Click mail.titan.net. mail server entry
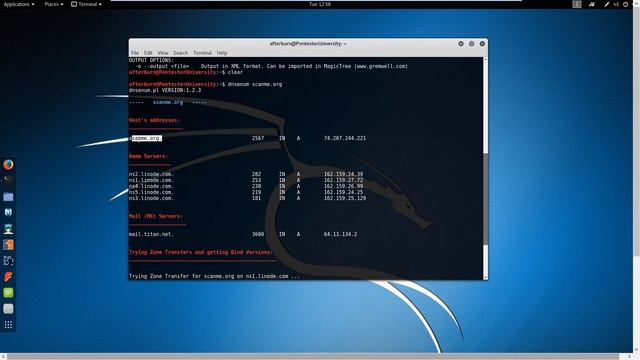 pos(151,234)
